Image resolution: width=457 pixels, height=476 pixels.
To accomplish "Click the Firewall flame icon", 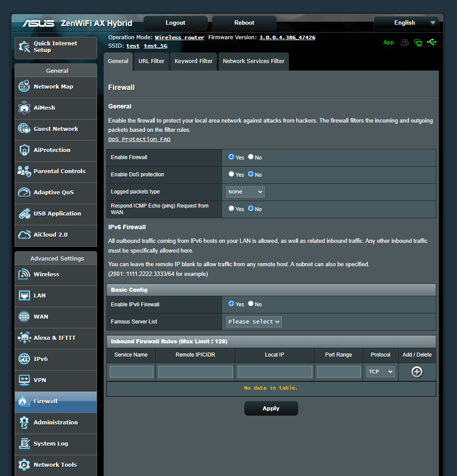I will coord(24,402).
